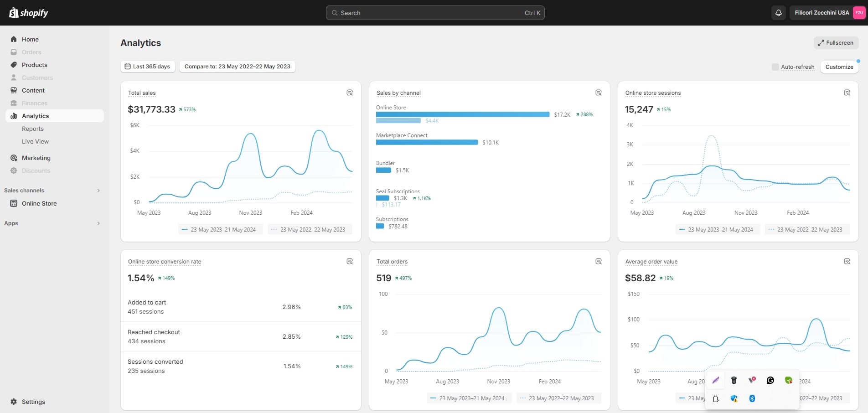Screen dimensions: 868x413
Task: Open the Last 365 days date picker
Action: (148, 67)
